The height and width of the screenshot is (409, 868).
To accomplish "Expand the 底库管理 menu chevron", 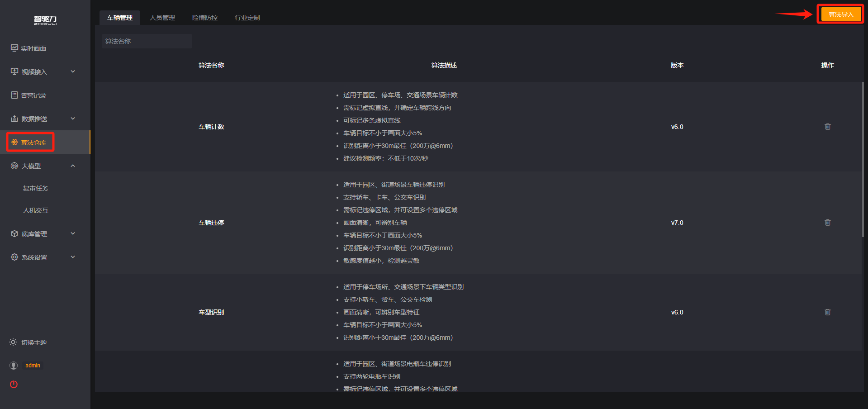I will pyautogui.click(x=73, y=233).
